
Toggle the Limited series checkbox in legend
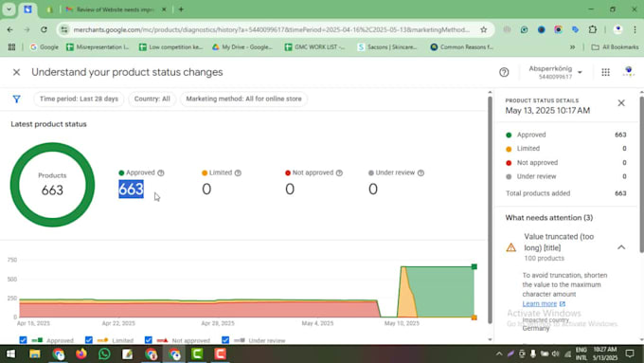pyautogui.click(x=89, y=340)
